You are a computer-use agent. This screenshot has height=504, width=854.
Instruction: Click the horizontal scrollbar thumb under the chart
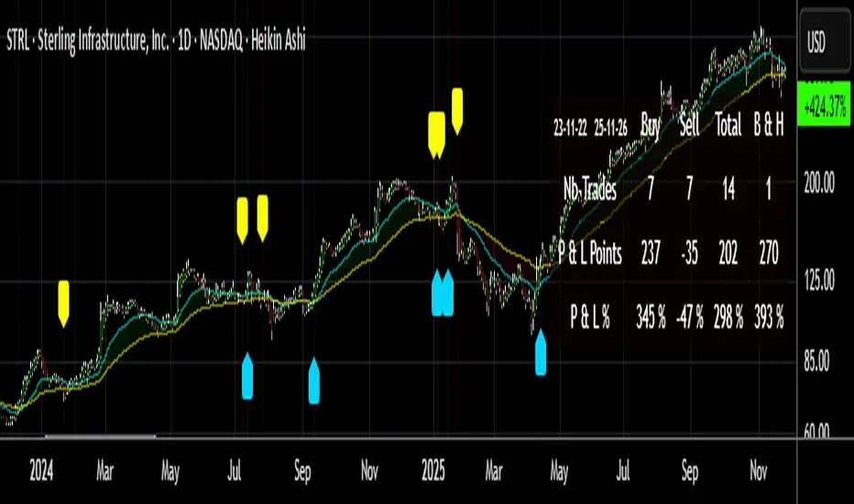pos(100,436)
